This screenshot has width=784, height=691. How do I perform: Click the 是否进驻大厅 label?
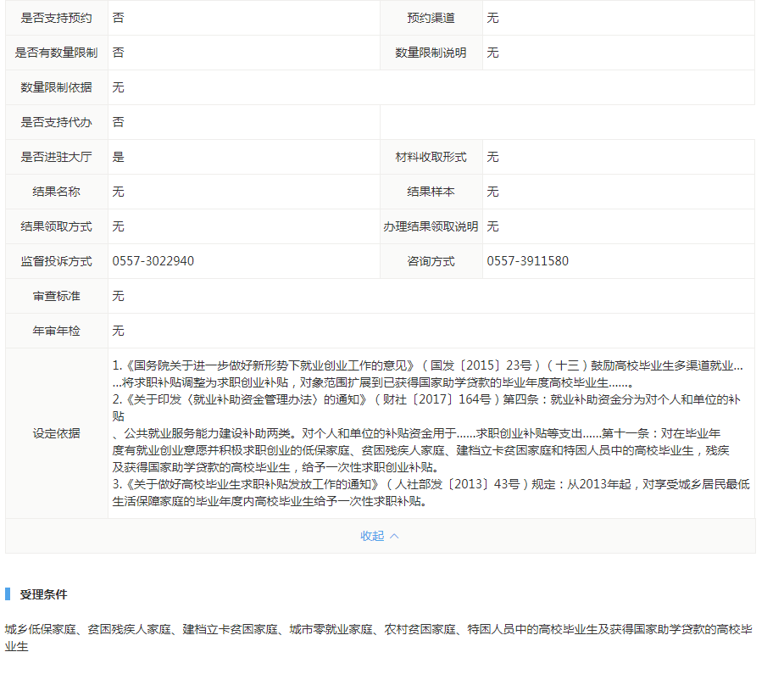point(56,157)
